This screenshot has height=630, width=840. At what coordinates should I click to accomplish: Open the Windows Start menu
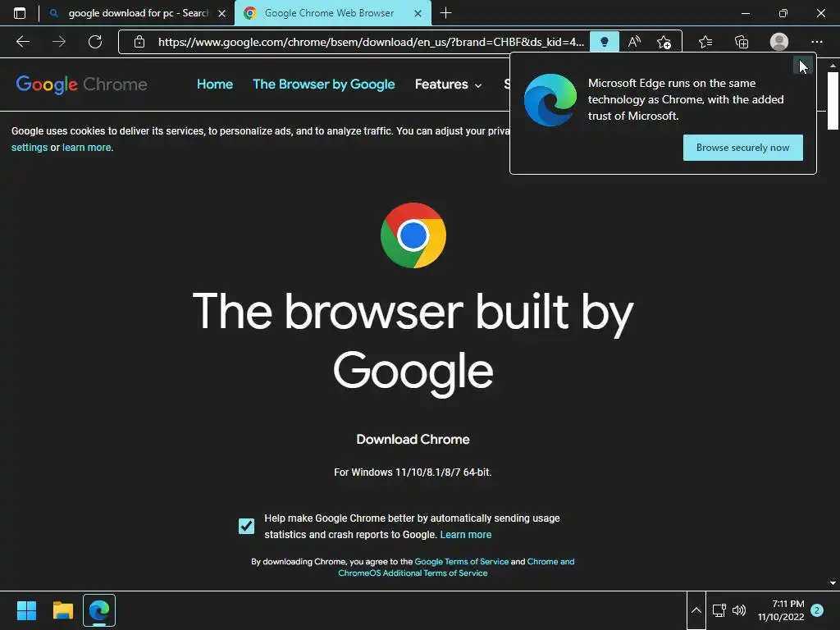(x=26, y=610)
